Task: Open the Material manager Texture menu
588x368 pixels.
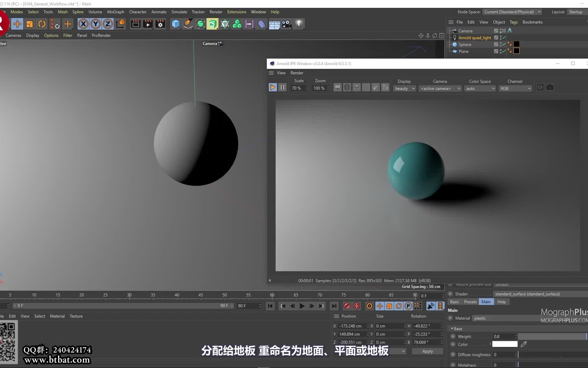Action: pos(76,316)
